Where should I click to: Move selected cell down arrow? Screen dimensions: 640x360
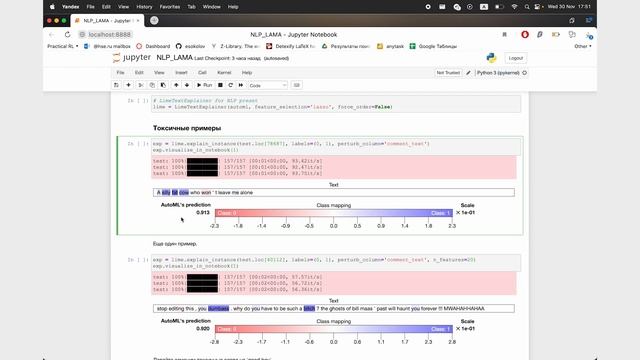187,85
